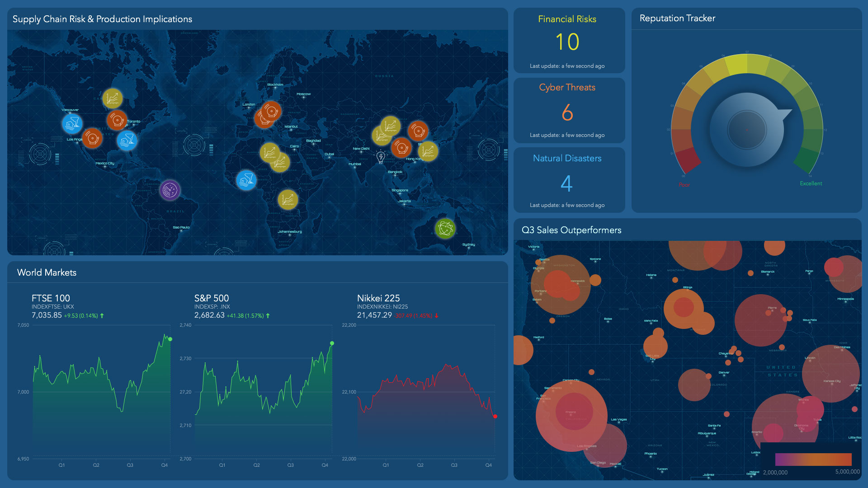This screenshot has width=868, height=488.
Task: Select orange alarm marker left of Toronto
Action: pyautogui.click(x=117, y=120)
